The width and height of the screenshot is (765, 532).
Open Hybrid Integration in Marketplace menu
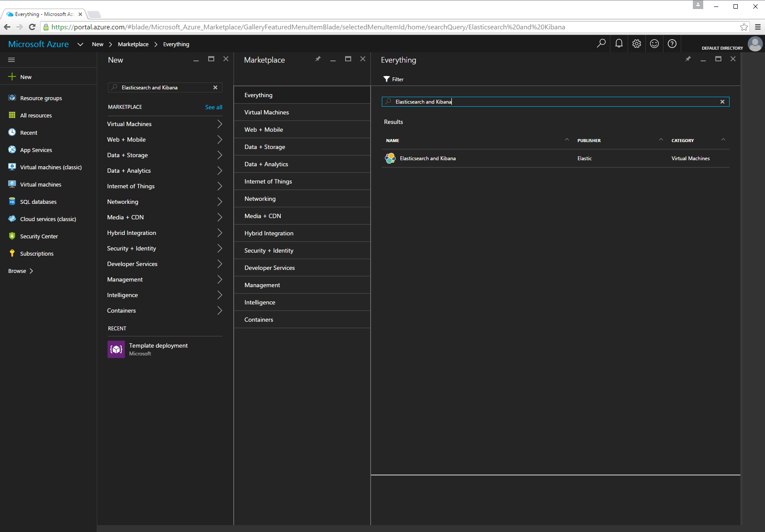(302, 233)
